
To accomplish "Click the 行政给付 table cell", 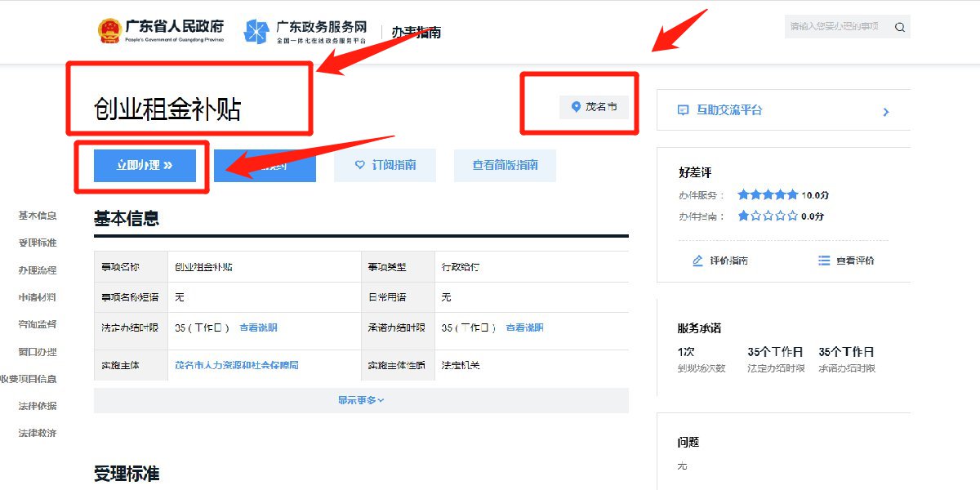I will 461,267.
